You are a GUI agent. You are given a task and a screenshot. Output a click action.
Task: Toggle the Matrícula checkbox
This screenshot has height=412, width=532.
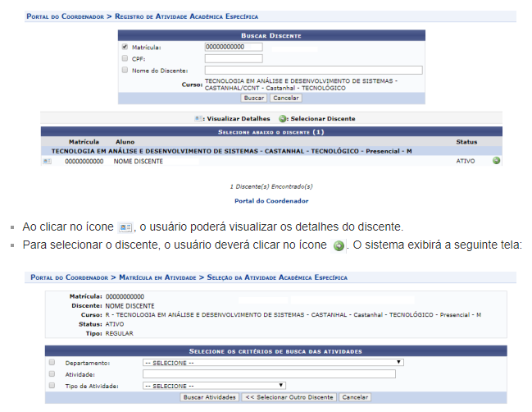[125, 47]
